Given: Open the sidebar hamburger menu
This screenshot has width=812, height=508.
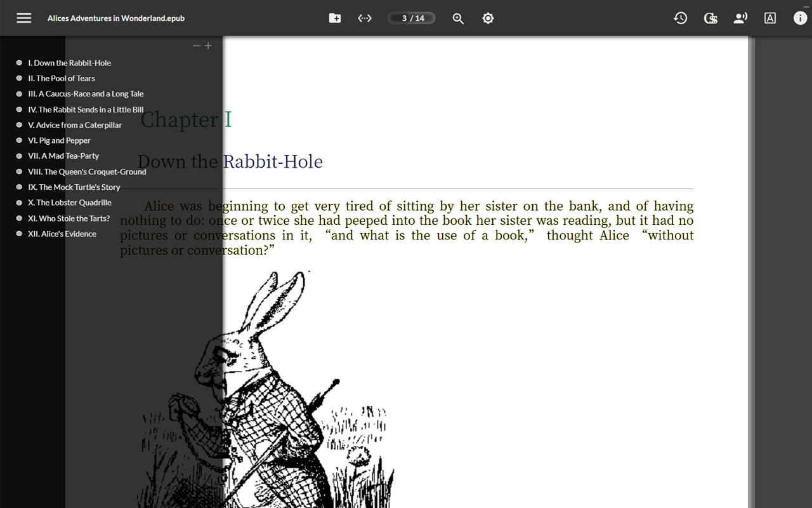Looking at the screenshot, I should point(23,18).
